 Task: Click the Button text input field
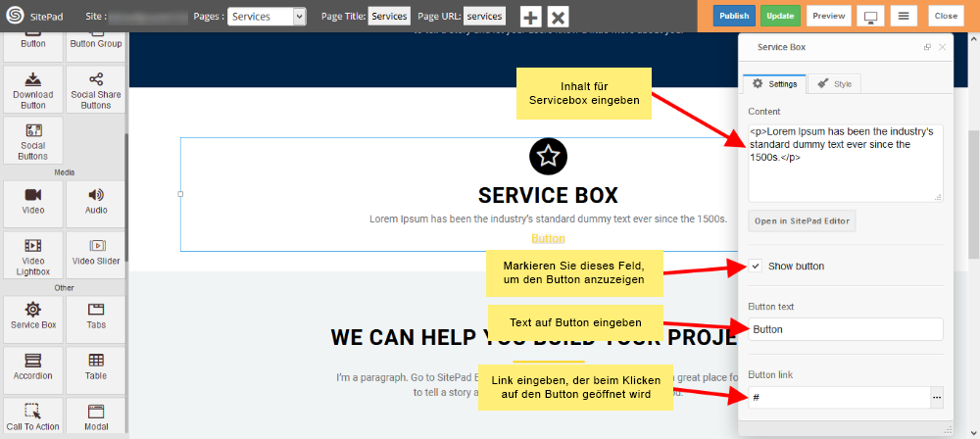coord(846,329)
